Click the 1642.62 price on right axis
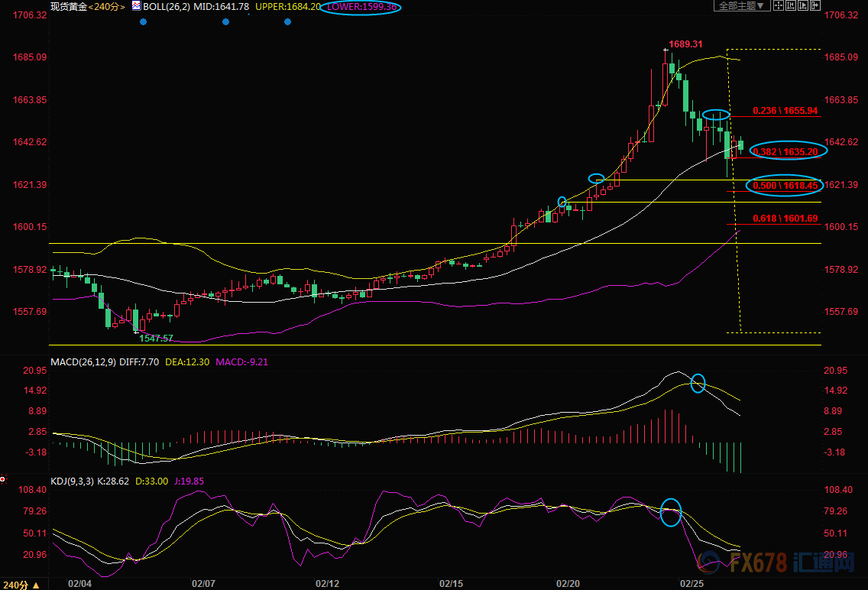868x590 pixels. 840,142
